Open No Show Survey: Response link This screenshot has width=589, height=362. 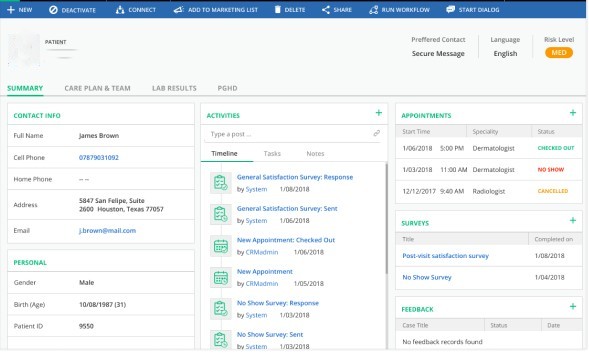click(x=278, y=303)
